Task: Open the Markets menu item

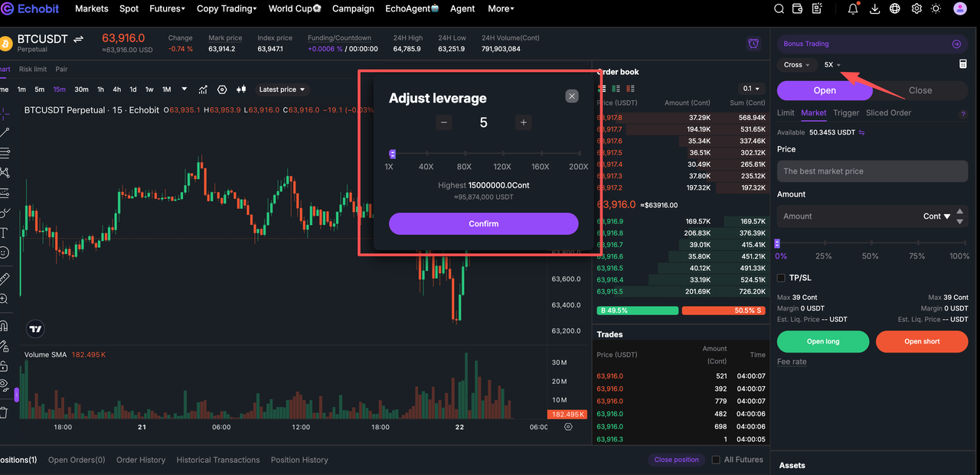Action: (92, 9)
